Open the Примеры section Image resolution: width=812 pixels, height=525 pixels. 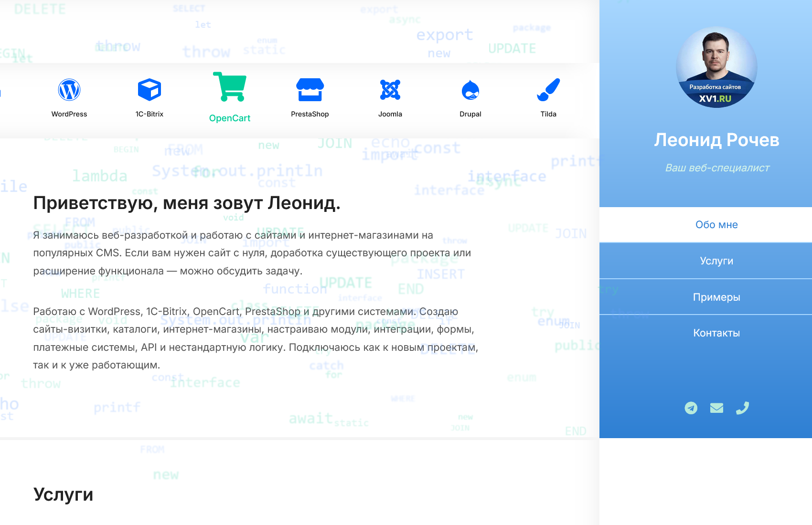(716, 296)
